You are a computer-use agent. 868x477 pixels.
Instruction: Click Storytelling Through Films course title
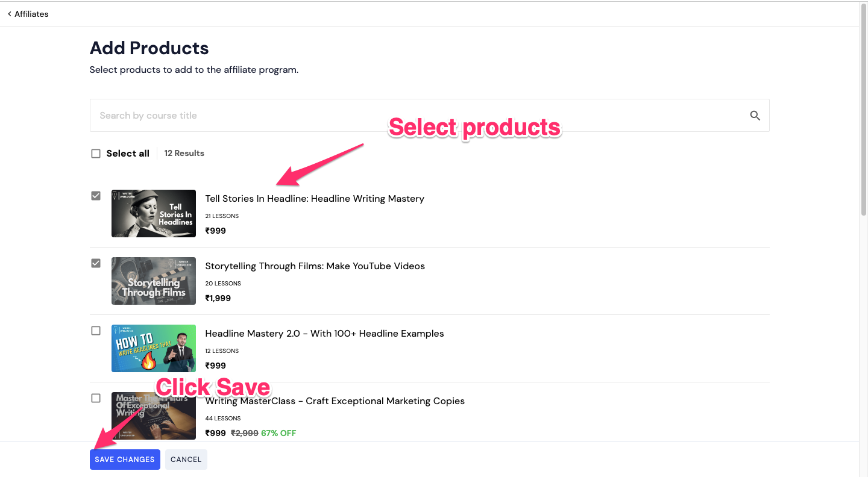(315, 266)
